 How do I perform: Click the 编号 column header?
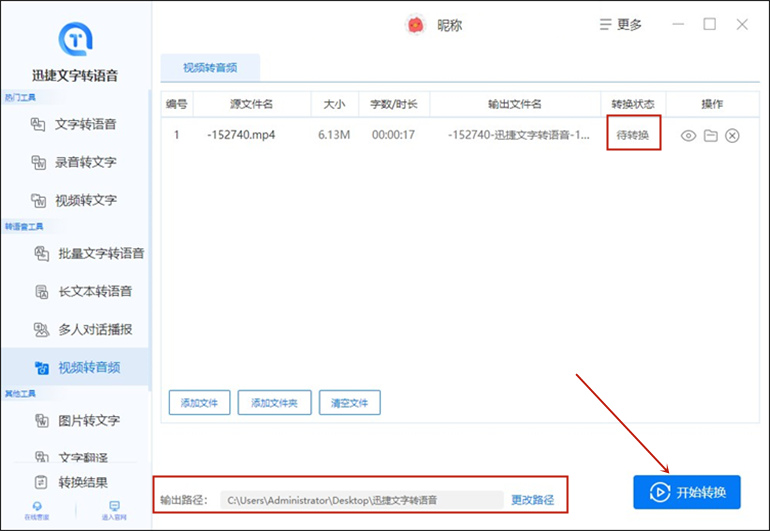pos(177,104)
